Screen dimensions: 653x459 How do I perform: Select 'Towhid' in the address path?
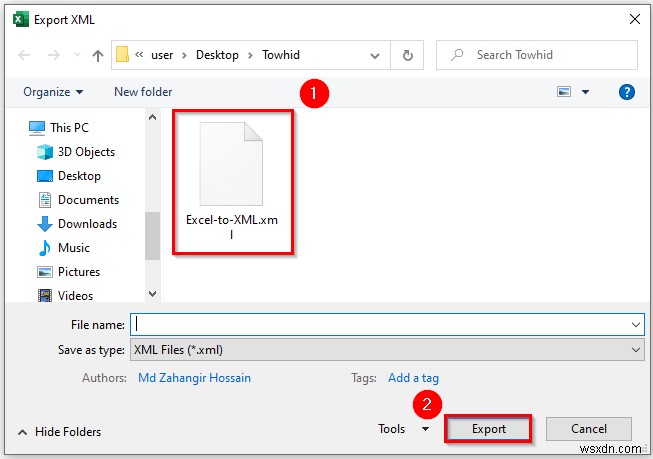[281, 55]
